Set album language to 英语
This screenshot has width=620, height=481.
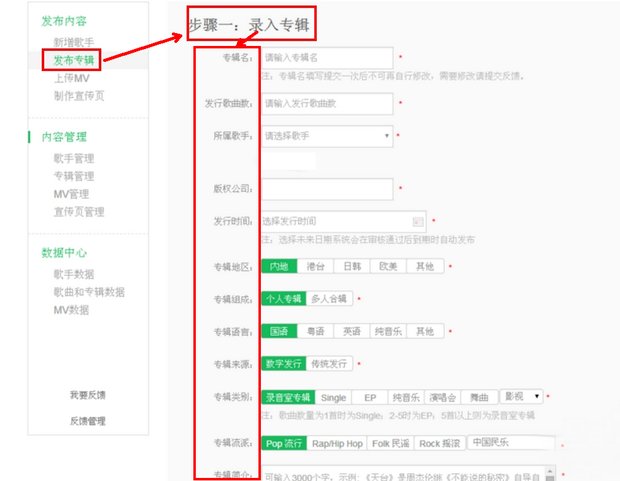[352, 331]
